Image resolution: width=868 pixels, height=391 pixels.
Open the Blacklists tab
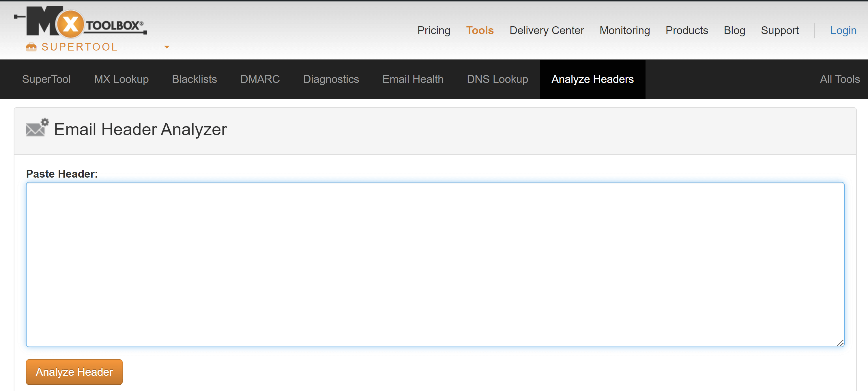click(x=194, y=79)
